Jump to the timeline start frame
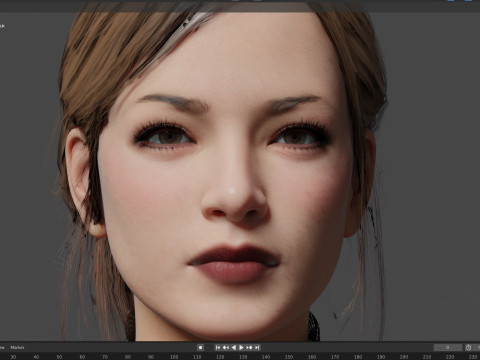480x360 pixels. pyautogui.click(x=218, y=347)
